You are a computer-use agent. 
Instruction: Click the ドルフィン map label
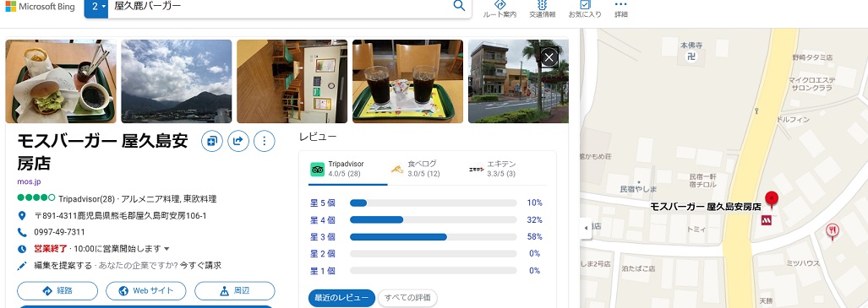coord(794,120)
